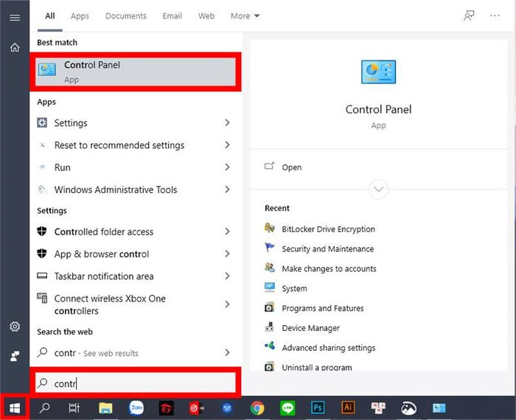Click the search box containing contr
The image size is (516, 420).
pyautogui.click(x=136, y=383)
